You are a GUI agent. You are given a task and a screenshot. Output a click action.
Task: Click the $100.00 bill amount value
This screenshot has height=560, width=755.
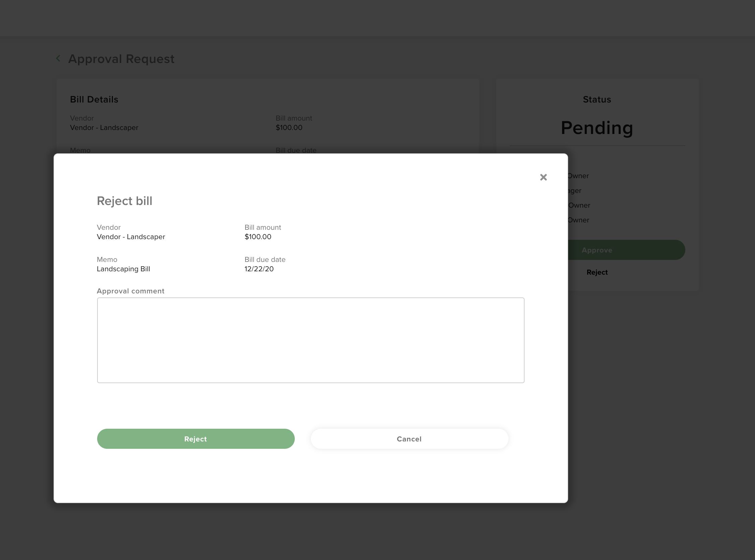258,236
